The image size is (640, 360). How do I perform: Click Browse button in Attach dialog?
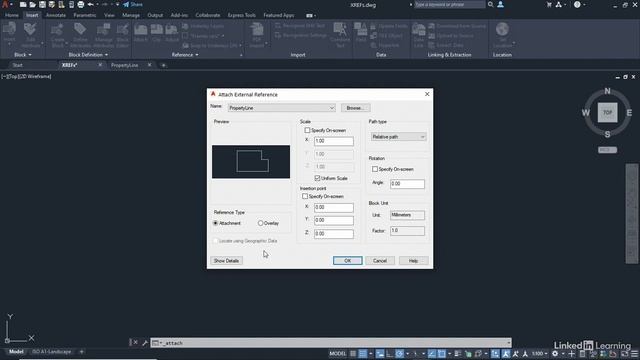pyautogui.click(x=356, y=108)
